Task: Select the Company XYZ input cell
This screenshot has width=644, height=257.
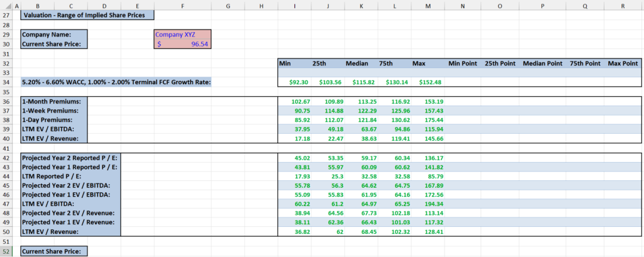Action: coord(182,35)
